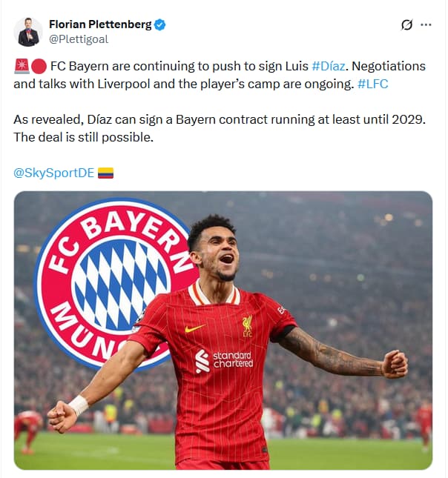The height and width of the screenshot is (478, 448).
Task: Click the yellow Nike swoosh on the jersey
Action: 194,328
